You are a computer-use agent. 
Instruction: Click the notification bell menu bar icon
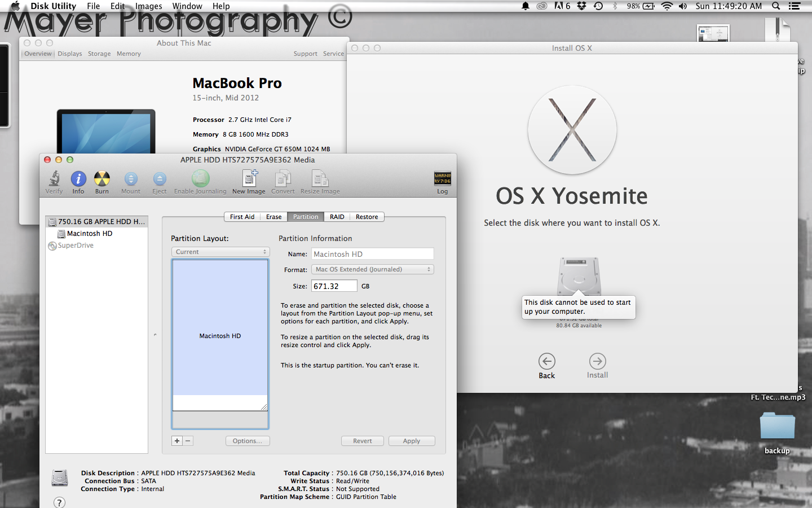click(x=526, y=6)
